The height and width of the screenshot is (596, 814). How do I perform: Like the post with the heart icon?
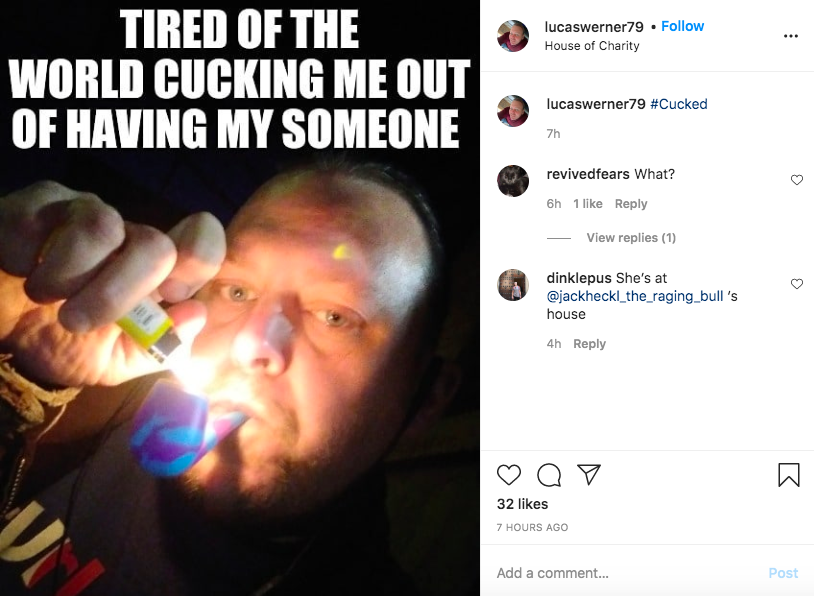pyautogui.click(x=509, y=475)
